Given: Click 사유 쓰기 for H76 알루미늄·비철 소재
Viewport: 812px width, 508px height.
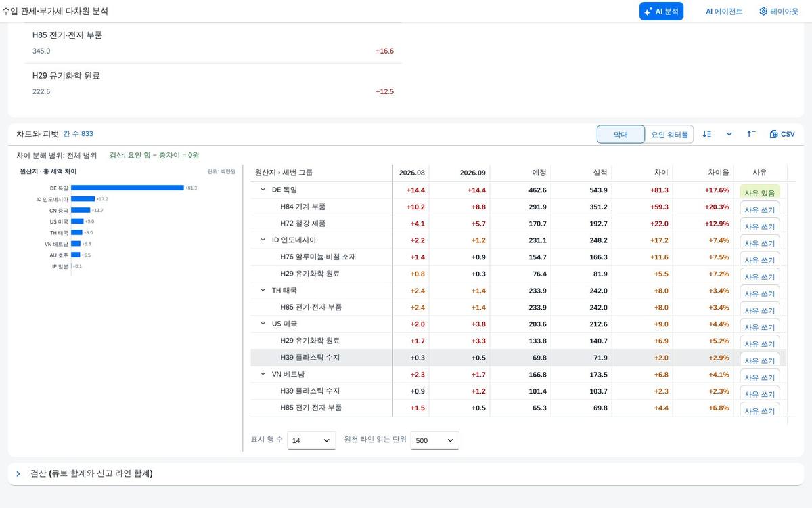Looking at the screenshot, I should tap(760, 258).
